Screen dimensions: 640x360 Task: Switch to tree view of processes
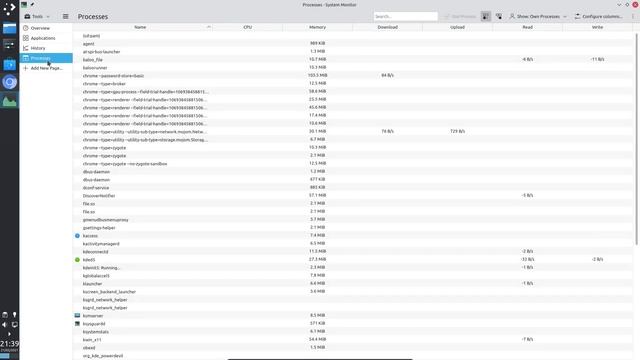pos(499,16)
